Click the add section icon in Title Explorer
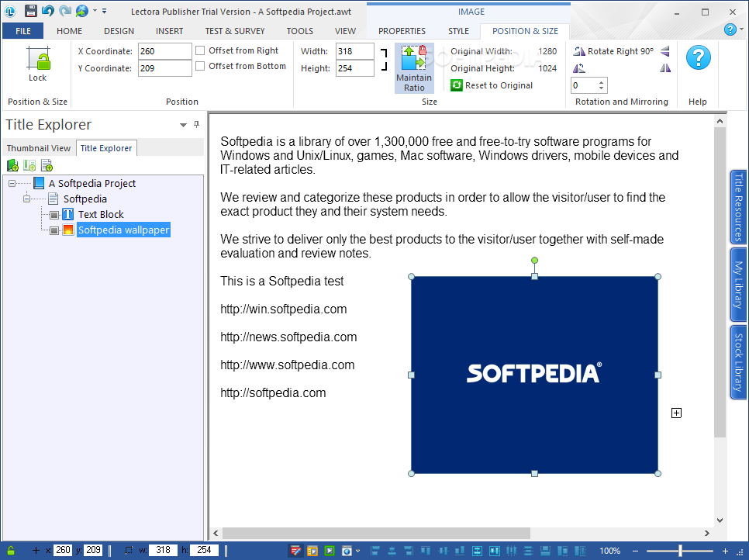Screen dimensions: 749x560 click(x=29, y=166)
